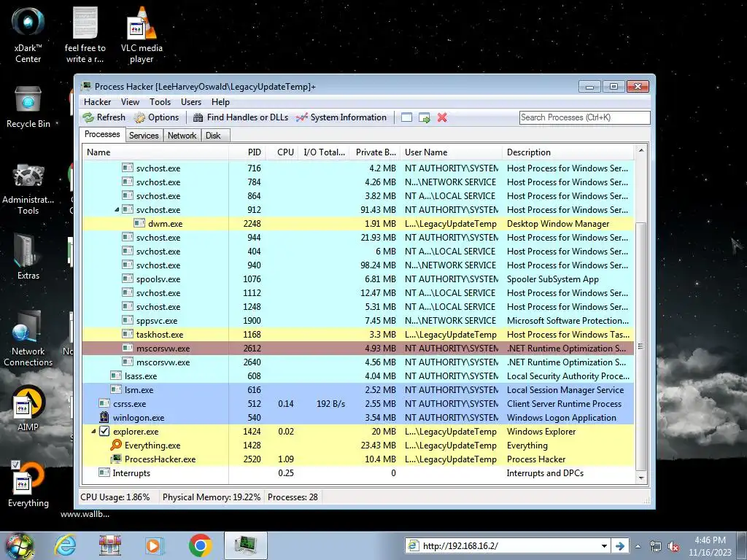The width and height of the screenshot is (747, 560).
Task: Switch to the Network tab
Action: click(182, 136)
